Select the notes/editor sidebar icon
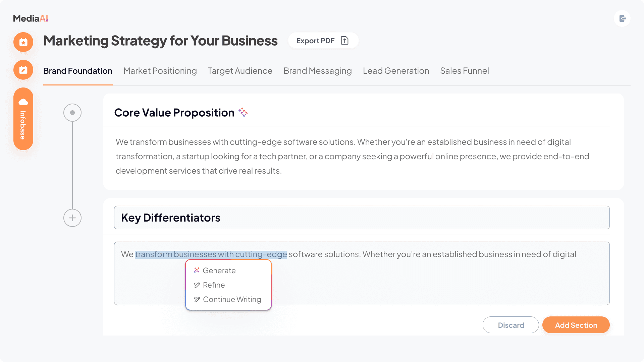The width and height of the screenshot is (644, 362). click(23, 70)
